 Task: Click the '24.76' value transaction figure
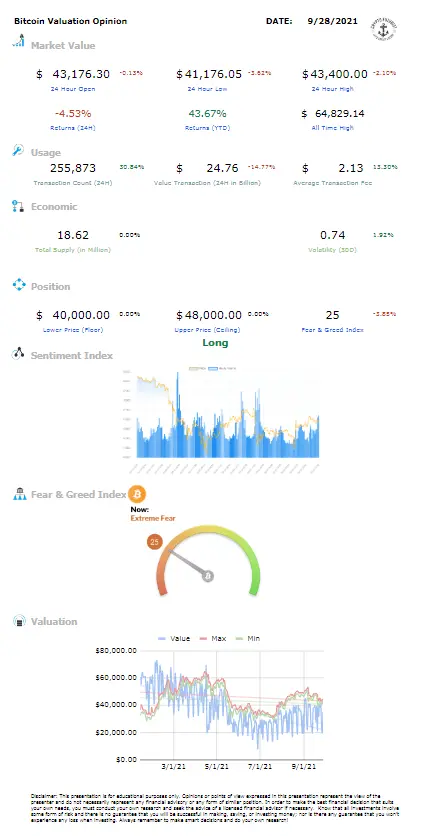pyautogui.click(x=222, y=168)
